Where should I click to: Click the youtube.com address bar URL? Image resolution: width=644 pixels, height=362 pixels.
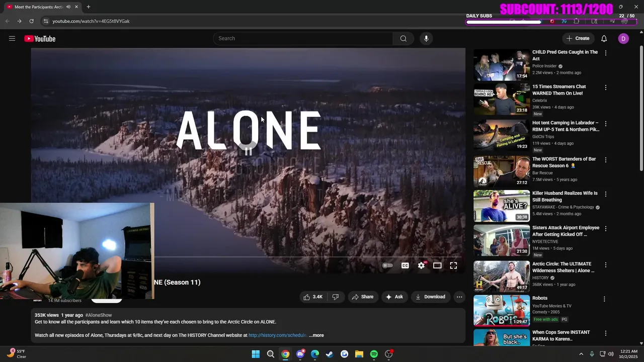(91, 21)
